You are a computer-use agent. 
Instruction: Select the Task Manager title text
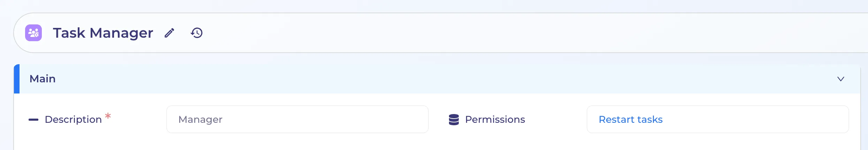pos(103,33)
